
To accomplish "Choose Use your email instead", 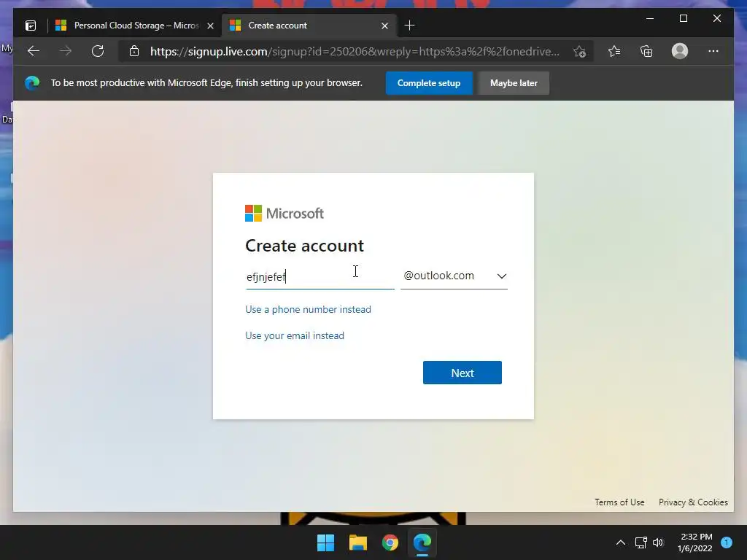I will point(295,335).
